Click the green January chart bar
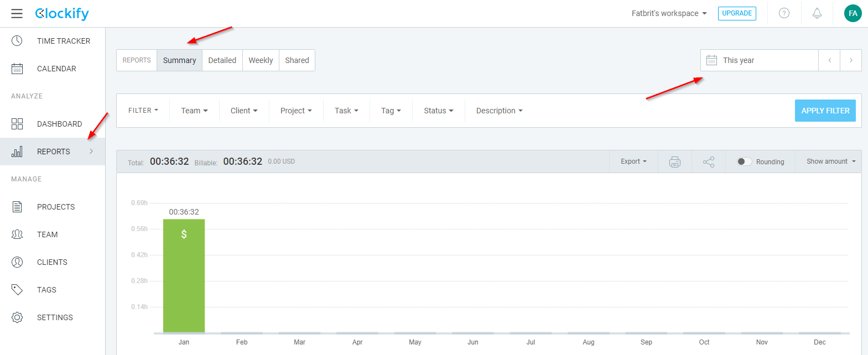Image resolution: width=868 pixels, height=355 pixels. click(184, 276)
